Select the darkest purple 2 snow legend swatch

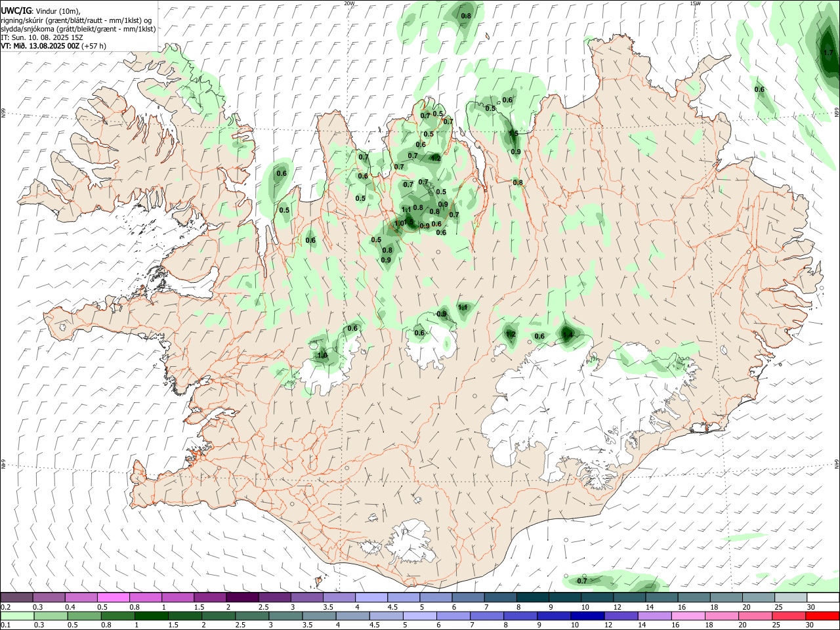[x=242, y=597]
